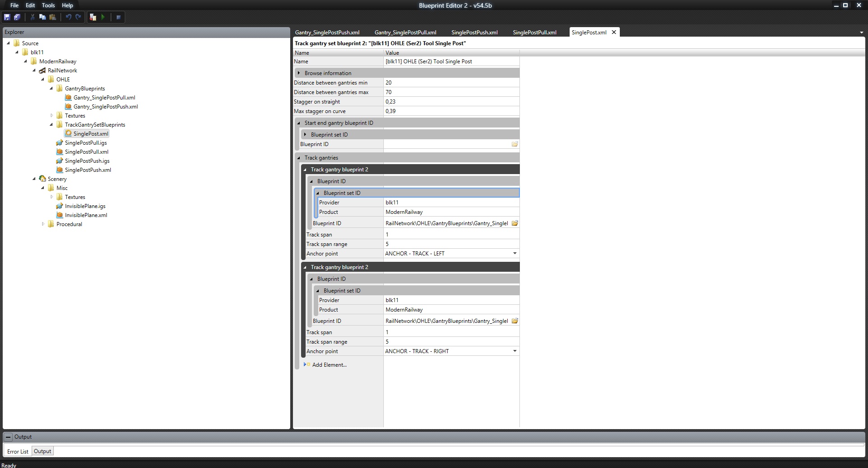
Task: Open the Help menu
Action: pos(67,5)
